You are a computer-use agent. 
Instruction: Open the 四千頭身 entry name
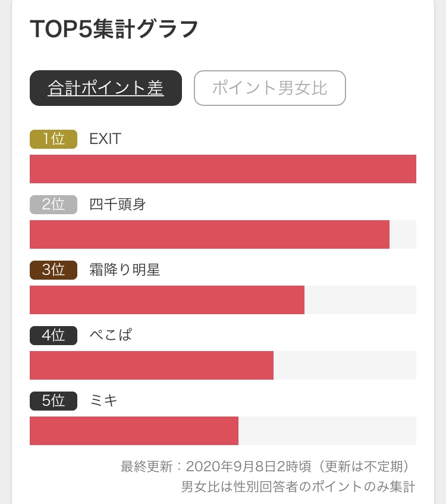pyautogui.click(x=118, y=205)
